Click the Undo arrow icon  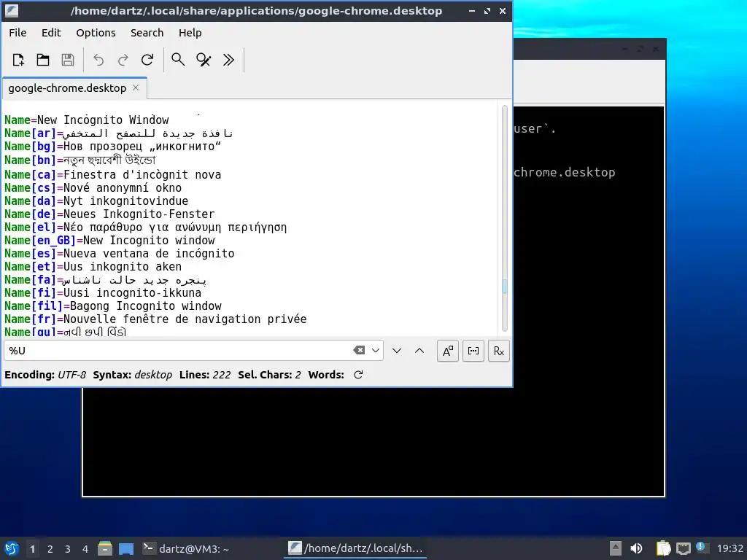tap(98, 60)
